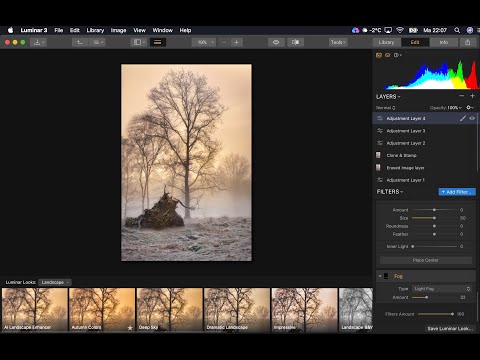Open the File menu
Image resolution: width=480 pixels, height=360 pixels.
[59, 30]
